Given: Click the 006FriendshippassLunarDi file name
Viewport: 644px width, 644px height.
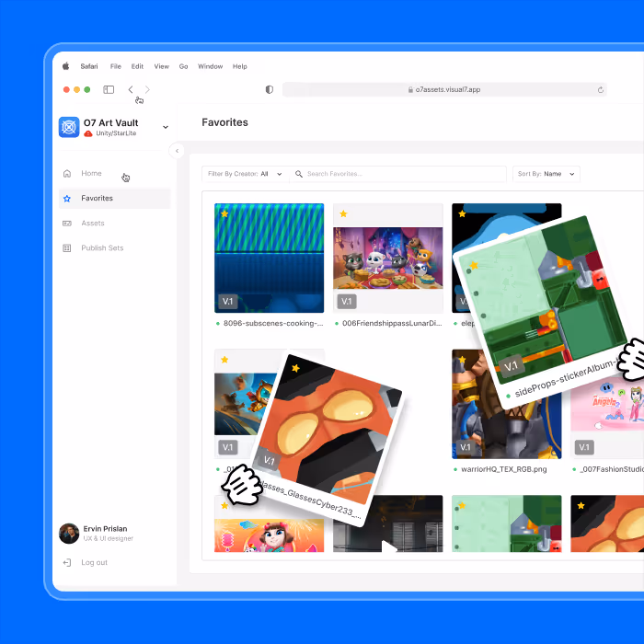Looking at the screenshot, I should pyautogui.click(x=392, y=323).
